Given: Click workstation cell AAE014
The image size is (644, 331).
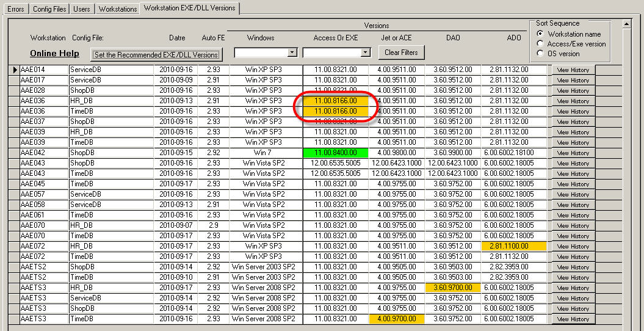Looking at the screenshot, I should [44, 70].
